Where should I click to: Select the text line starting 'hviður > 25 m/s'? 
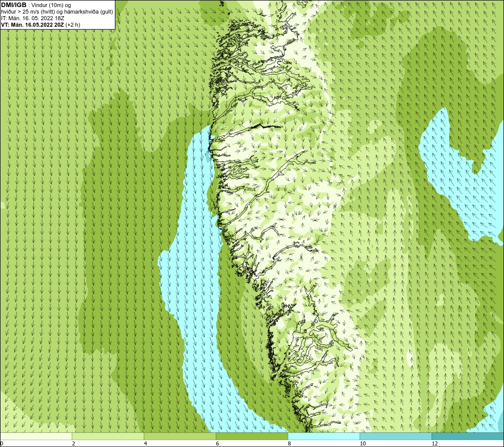pyautogui.click(x=57, y=12)
